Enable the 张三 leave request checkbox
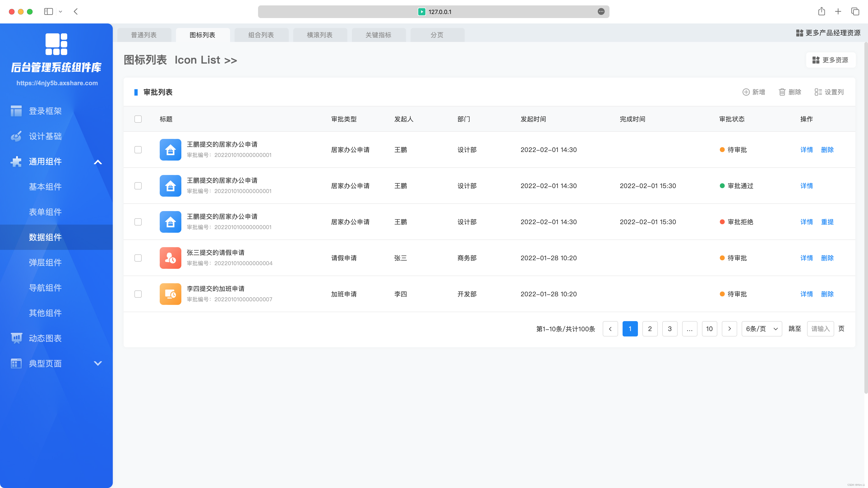This screenshot has width=868, height=488. click(138, 257)
